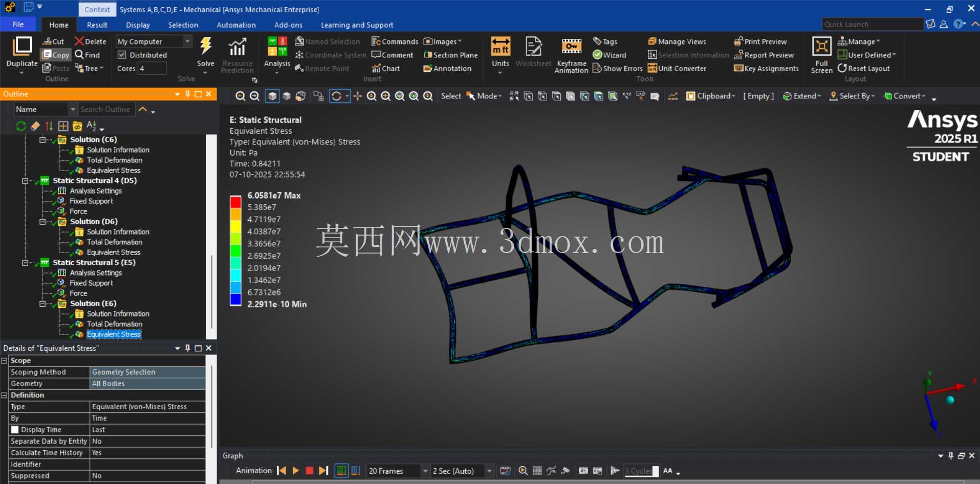Open Unit Converter tool

[677, 68]
